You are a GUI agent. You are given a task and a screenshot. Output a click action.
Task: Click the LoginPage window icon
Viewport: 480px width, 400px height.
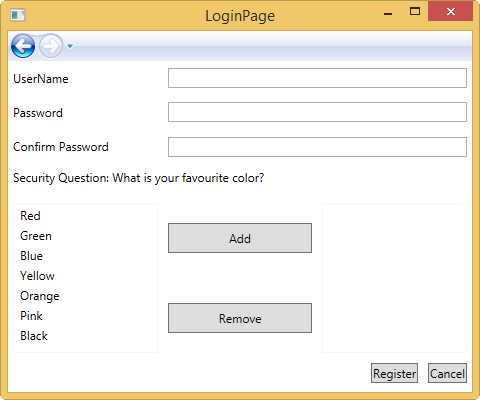pyautogui.click(x=18, y=15)
